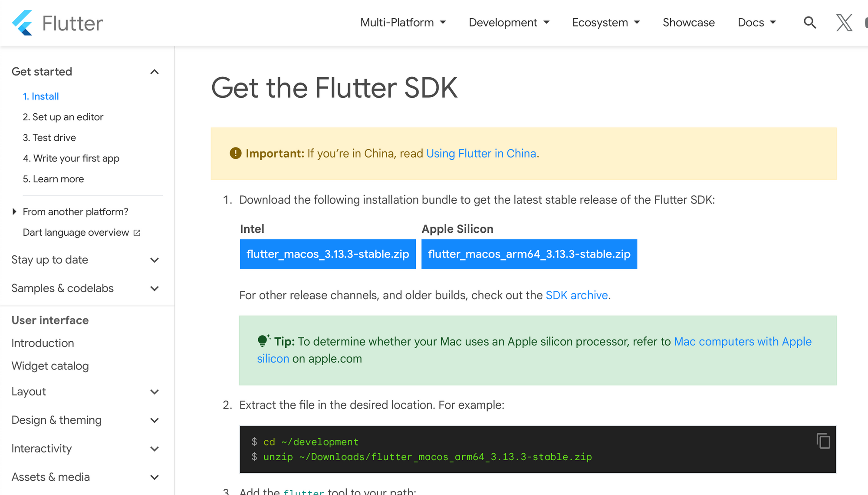
Task: Collapse the Get started section chevron
Action: pos(155,72)
